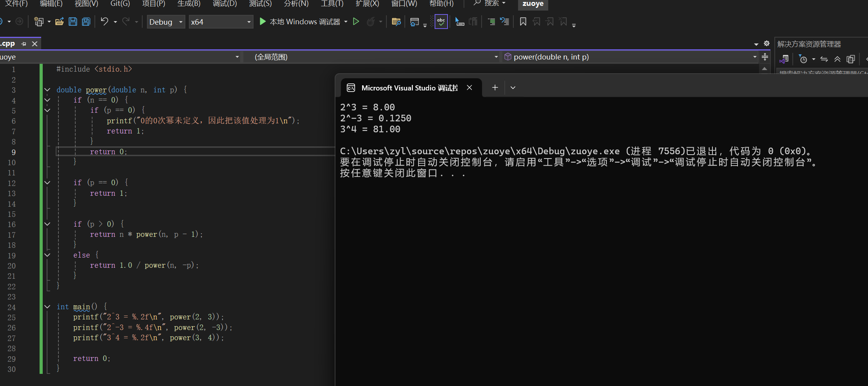Comment out the selected lines
Screen dimensions: 868x386
(491, 22)
